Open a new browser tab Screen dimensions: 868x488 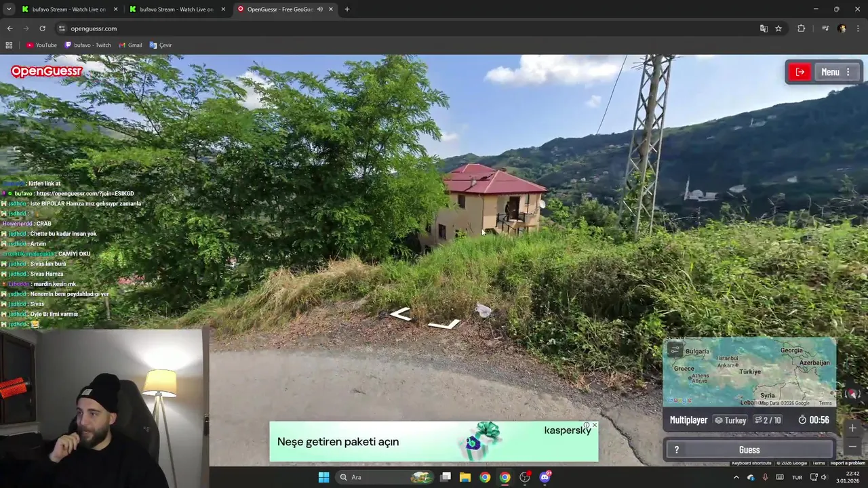(347, 9)
